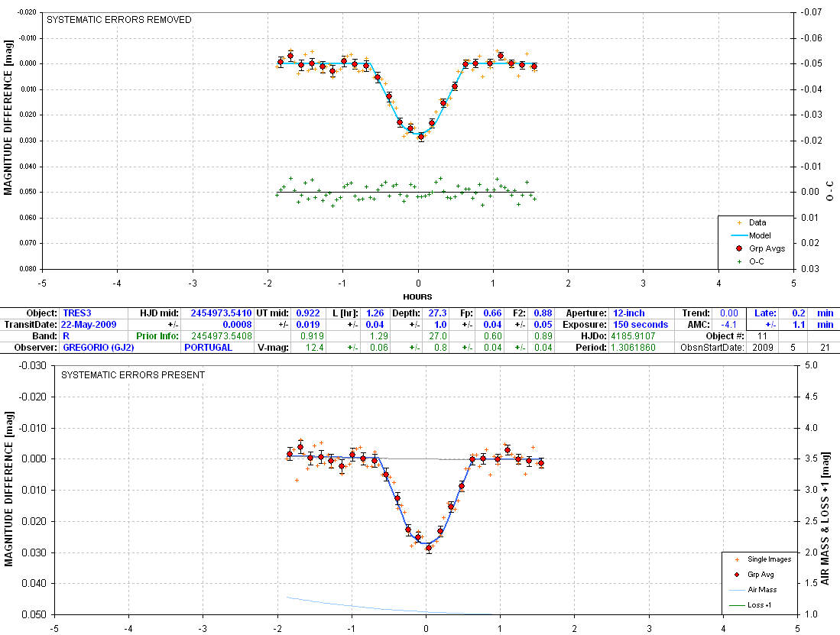Select the prior depth uncertainty 0.8
The width and height of the screenshot is (840, 635).
point(440,347)
